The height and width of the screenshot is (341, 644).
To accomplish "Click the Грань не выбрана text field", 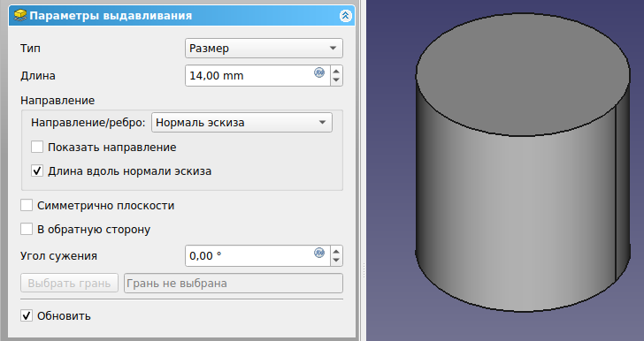I will [x=234, y=284].
